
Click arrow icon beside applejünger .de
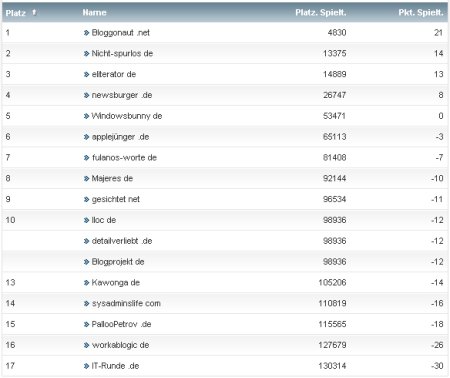click(86, 137)
